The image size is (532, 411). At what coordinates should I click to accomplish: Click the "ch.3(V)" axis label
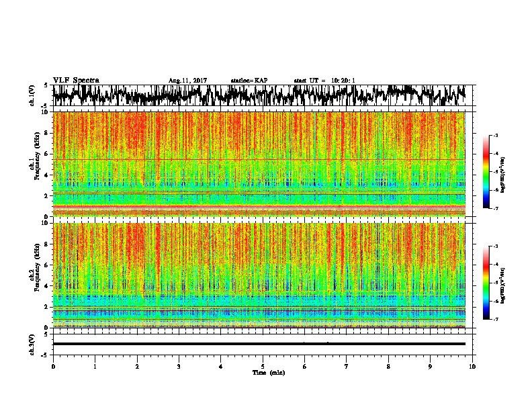click(32, 345)
